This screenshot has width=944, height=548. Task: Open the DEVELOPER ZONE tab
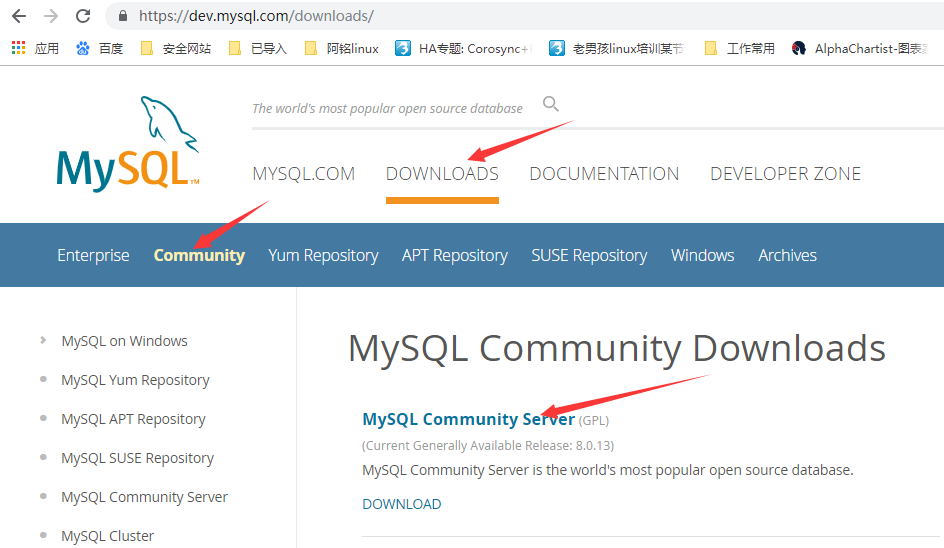(x=785, y=174)
